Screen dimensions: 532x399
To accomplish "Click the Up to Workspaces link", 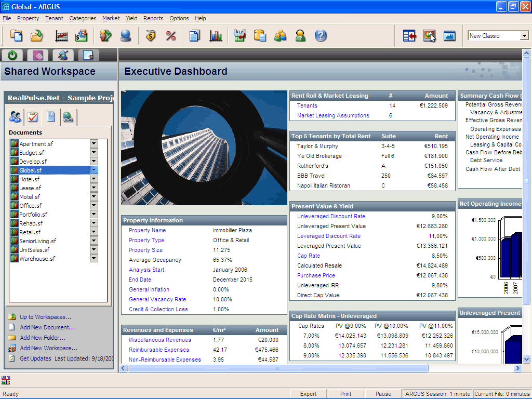I will [x=46, y=317].
